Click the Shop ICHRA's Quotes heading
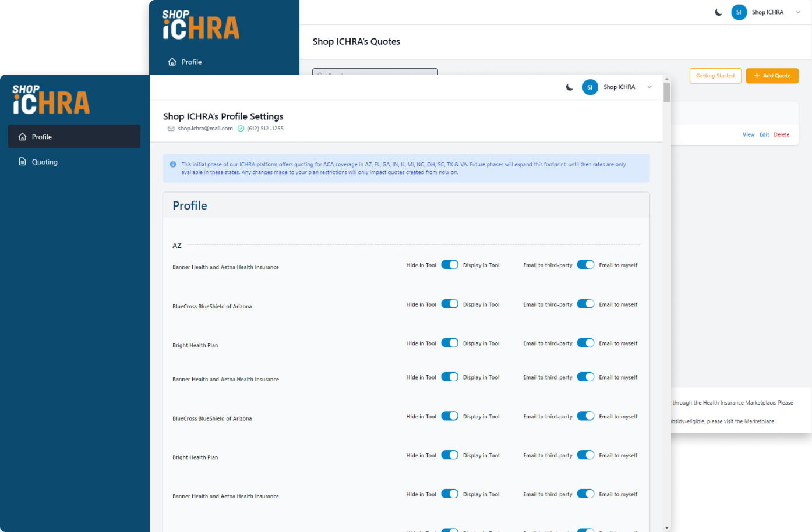 356,41
